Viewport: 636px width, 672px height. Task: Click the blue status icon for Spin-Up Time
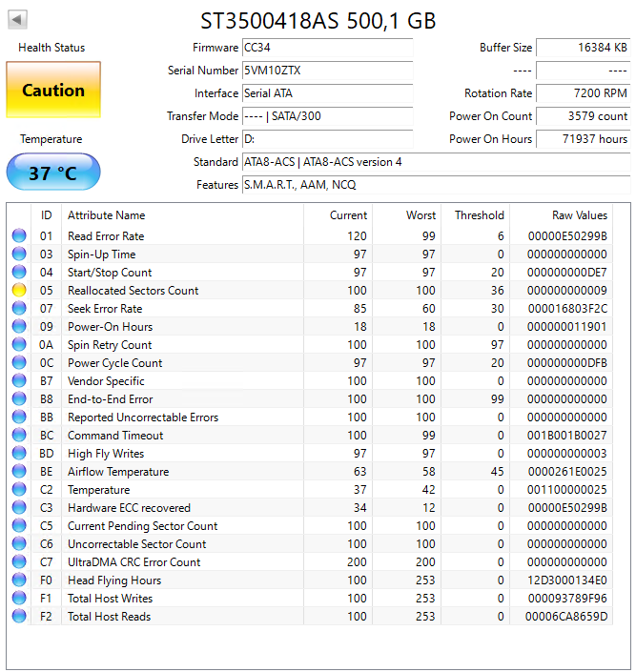point(19,254)
